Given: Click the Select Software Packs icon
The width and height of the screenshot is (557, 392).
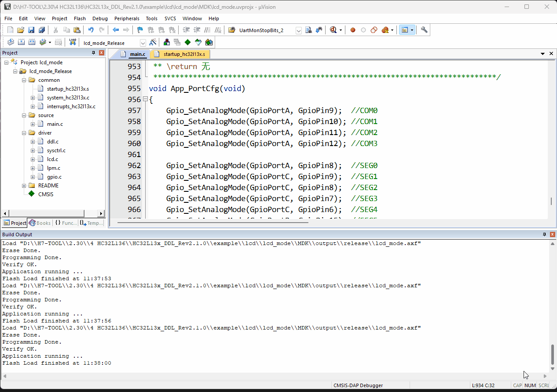Looking at the screenshot, I should tap(198, 42).
